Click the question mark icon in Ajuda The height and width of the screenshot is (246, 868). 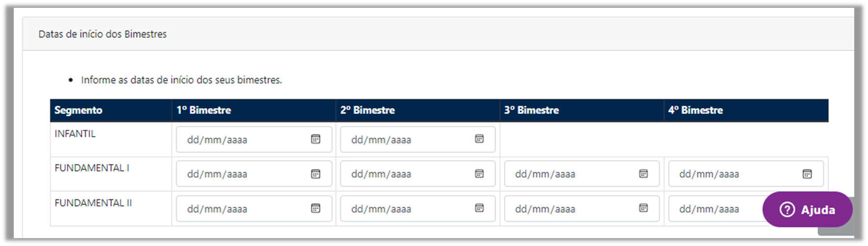[x=787, y=210]
